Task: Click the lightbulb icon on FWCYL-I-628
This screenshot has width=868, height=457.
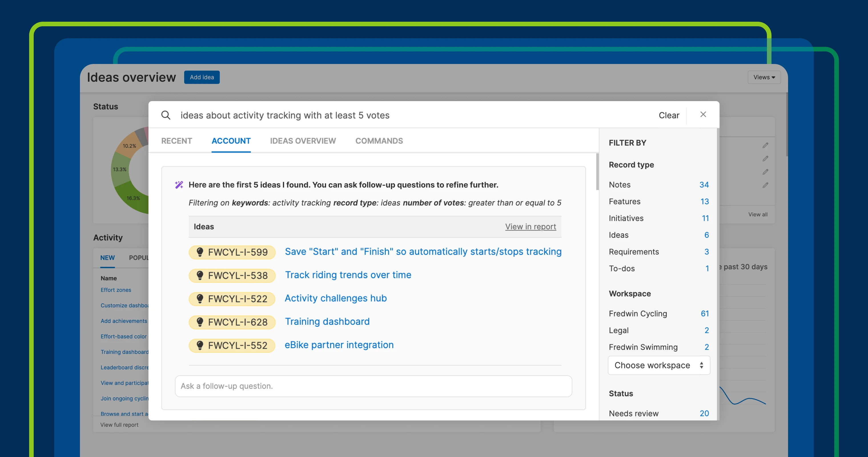Action: click(x=200, y=322)
